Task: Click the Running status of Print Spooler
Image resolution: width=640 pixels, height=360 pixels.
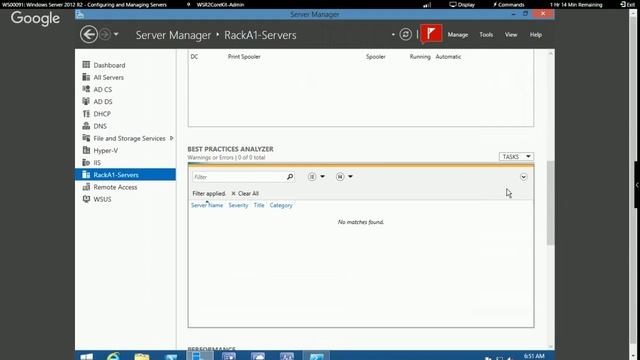Action: click(420, 57)
